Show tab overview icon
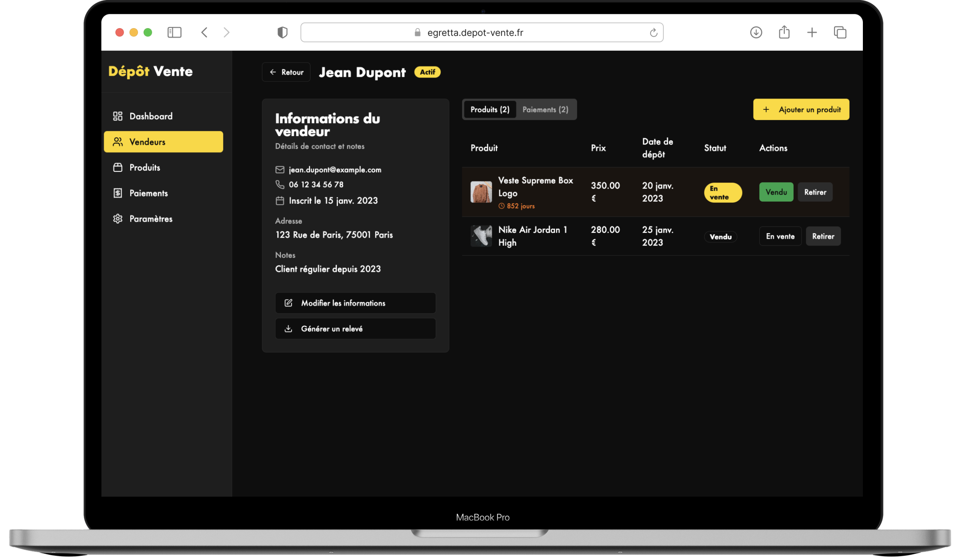960x560 pixels. (x=840, y=32)
